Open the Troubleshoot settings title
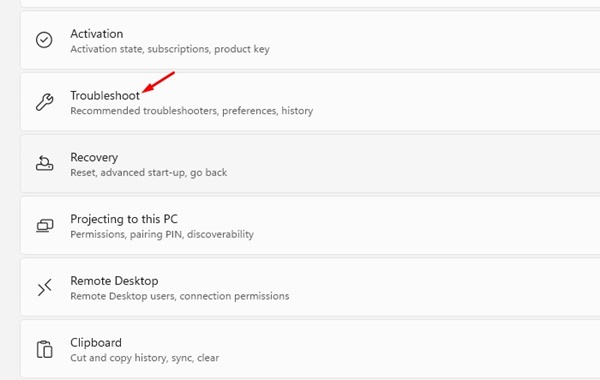600x380 pixels. coord(105,96)
